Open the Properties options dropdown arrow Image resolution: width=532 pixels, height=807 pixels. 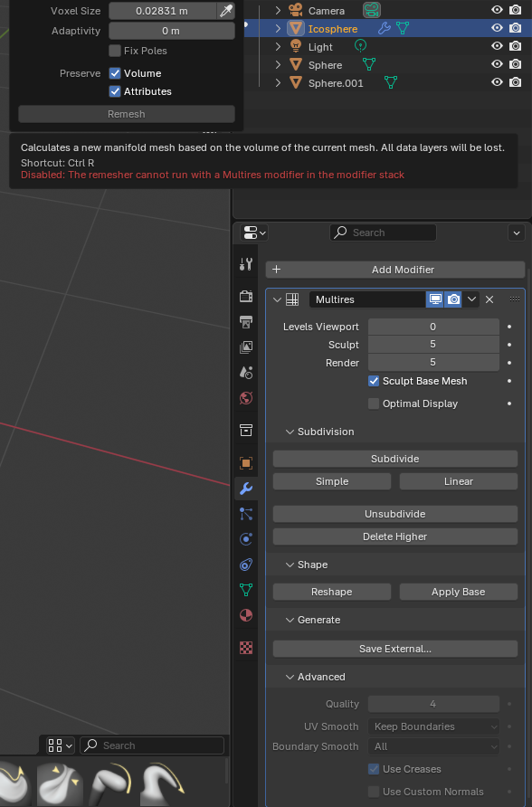[x=517, y=233]
